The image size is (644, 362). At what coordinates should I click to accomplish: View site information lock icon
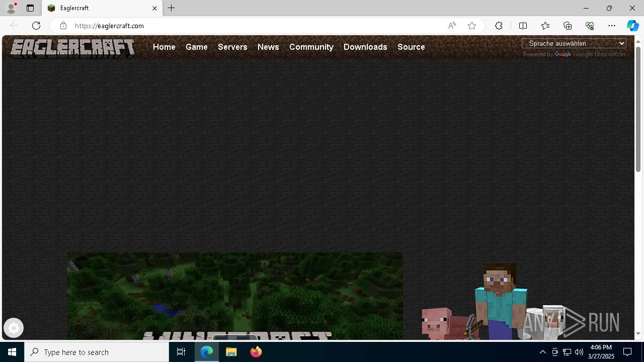coord(63,26)
